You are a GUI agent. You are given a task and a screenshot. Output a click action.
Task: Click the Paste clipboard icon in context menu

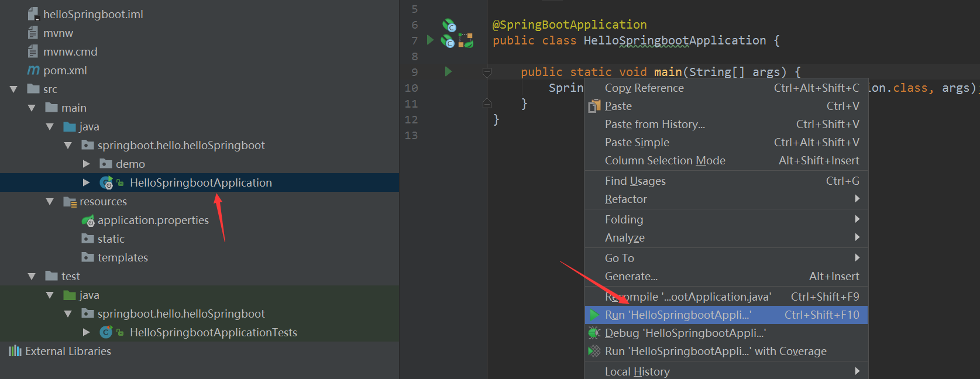[594, 106]
